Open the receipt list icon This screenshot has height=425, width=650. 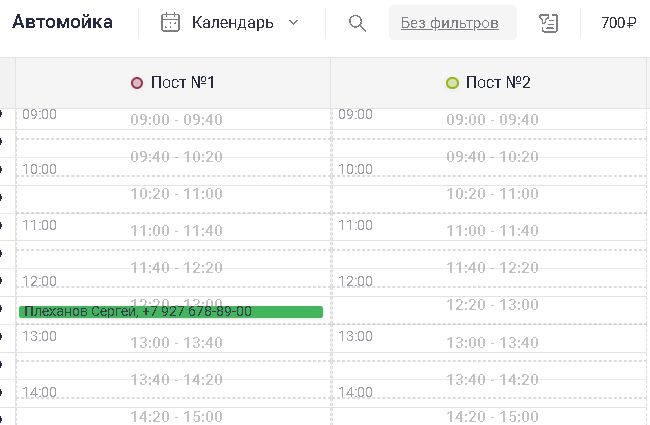coord(547,23)
